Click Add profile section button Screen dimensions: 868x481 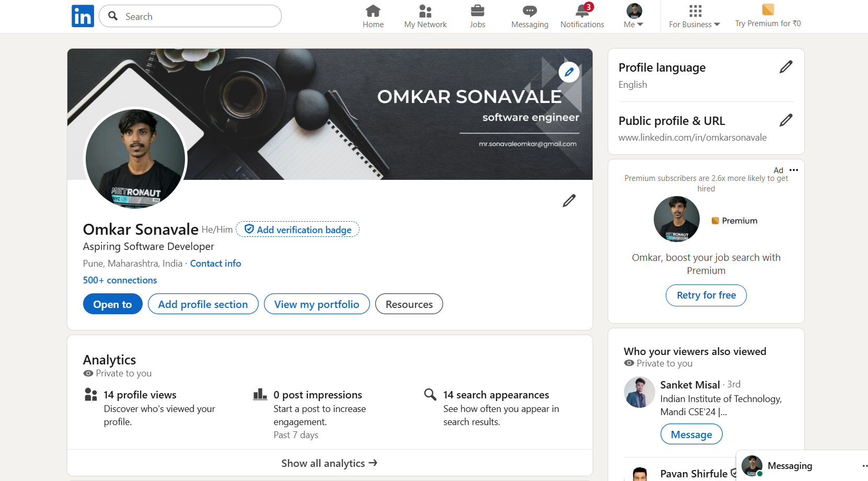203,304
